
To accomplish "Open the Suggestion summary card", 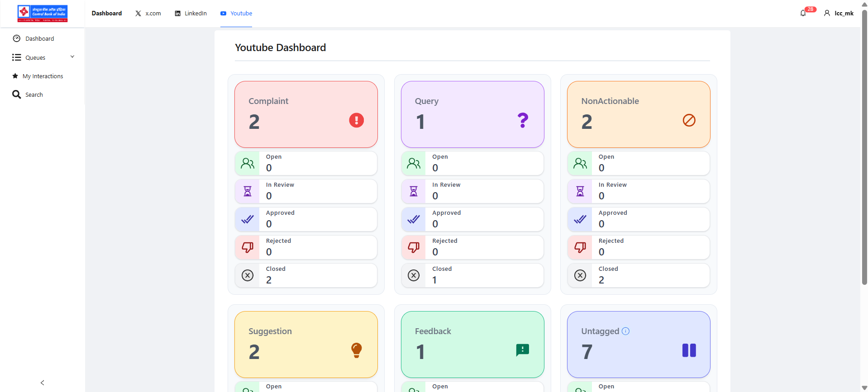I will (306, 345).
